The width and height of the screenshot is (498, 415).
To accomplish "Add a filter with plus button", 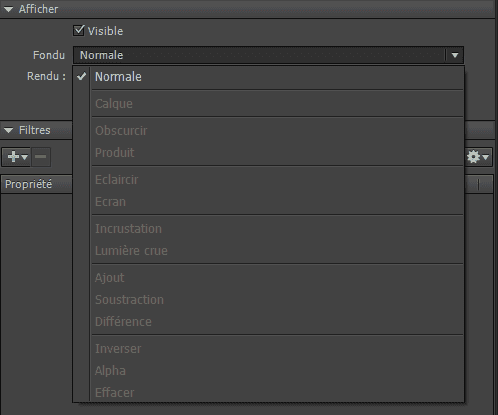I will coord(17,157).
